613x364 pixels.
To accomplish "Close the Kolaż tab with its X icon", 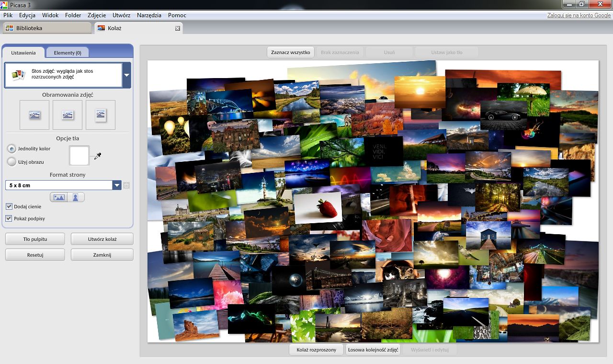I will [178, 28].
